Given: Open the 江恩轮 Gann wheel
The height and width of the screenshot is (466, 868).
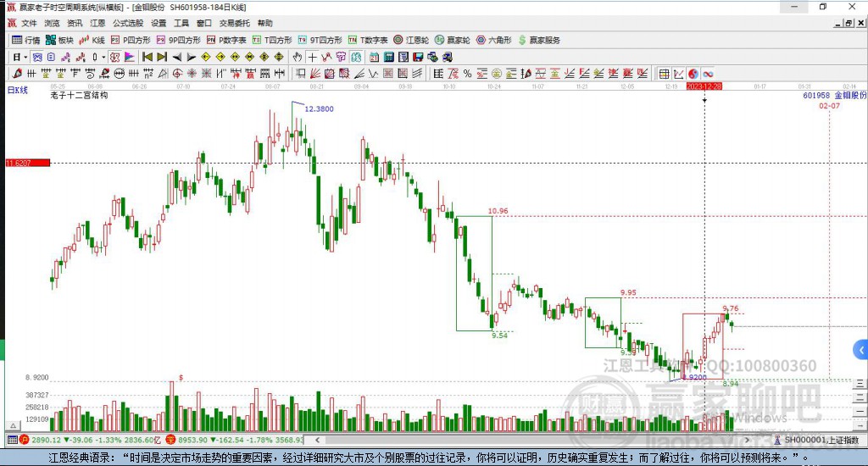Looking at the screenshot, I should tap(411, 40).
